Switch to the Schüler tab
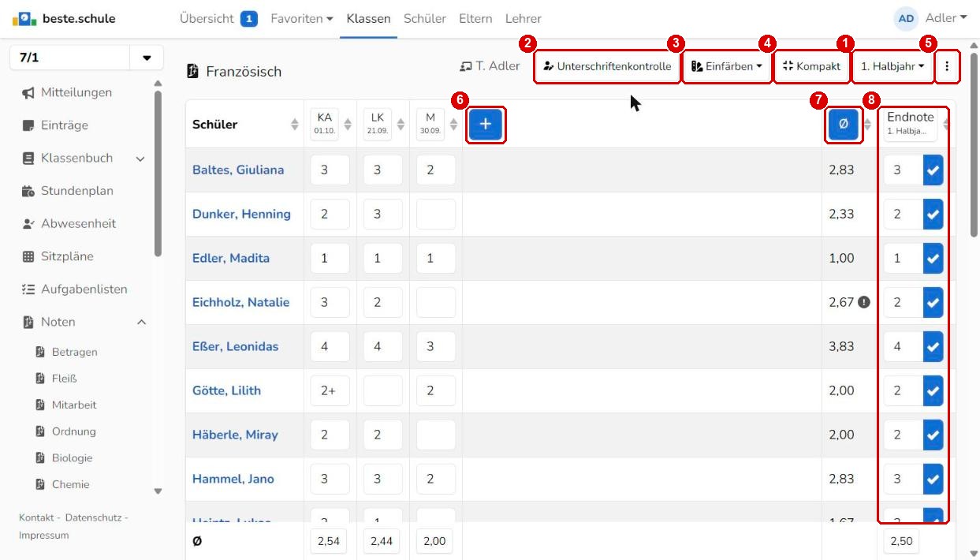The image size is (980, 560). (x=425, y=18)
